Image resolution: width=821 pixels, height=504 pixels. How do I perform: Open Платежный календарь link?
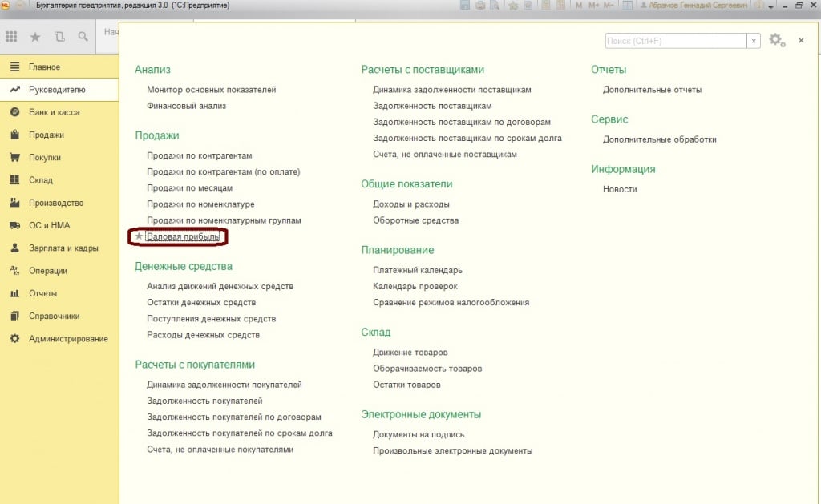tap(417, 270)
